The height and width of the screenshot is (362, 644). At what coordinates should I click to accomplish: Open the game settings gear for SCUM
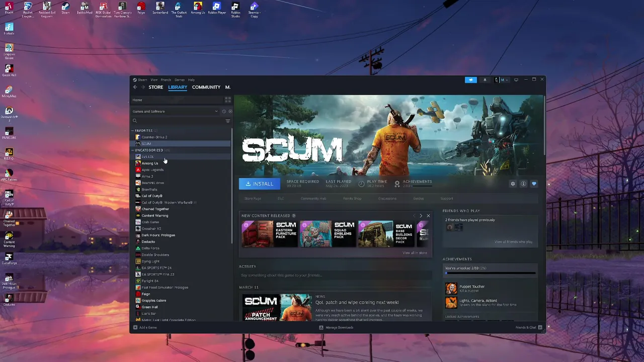513,184
